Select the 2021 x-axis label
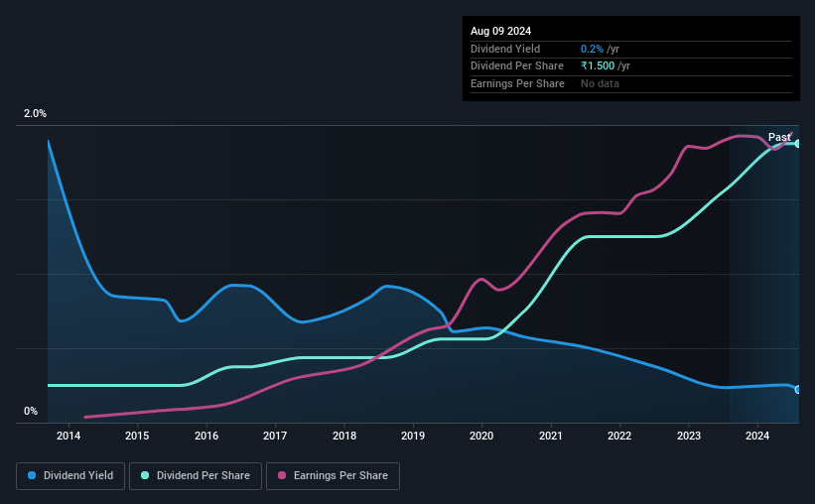Screen dimensions: 815x504 coord(550,436)
